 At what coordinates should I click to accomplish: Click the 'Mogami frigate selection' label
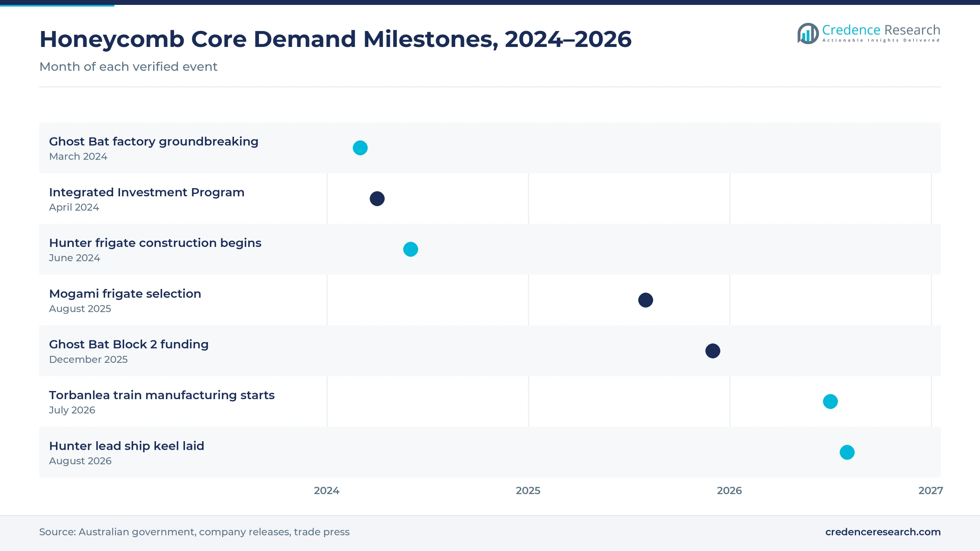click(125, 294)
